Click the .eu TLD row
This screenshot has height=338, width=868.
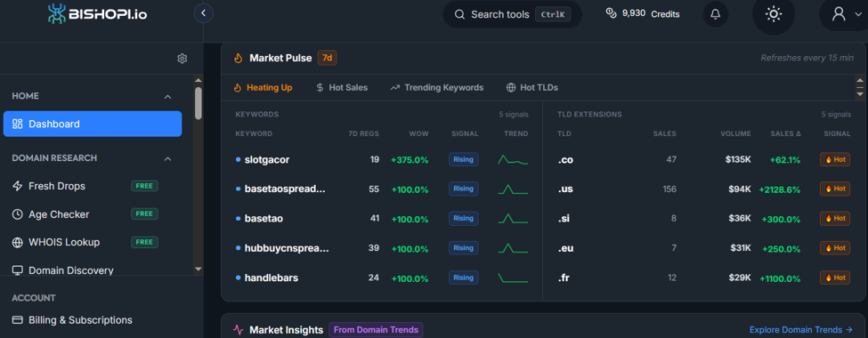[704, 248]
